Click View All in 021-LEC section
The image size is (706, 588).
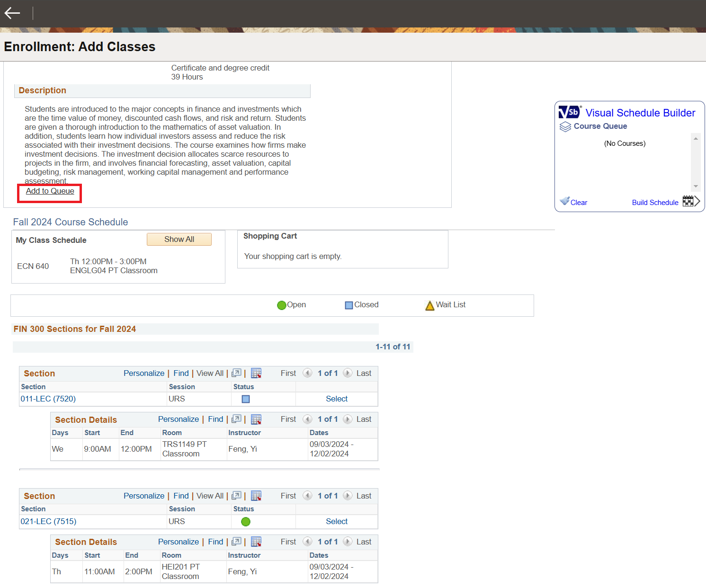coord(210,496)
